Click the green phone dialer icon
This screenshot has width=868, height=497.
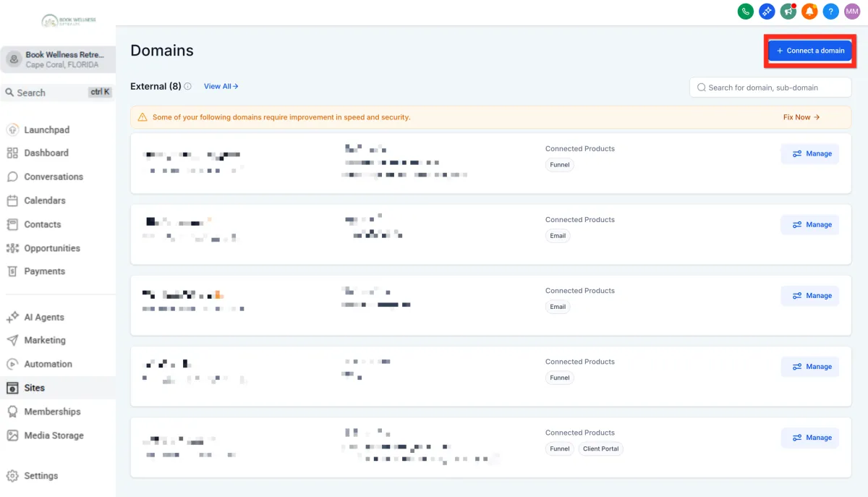click(745, 12)
